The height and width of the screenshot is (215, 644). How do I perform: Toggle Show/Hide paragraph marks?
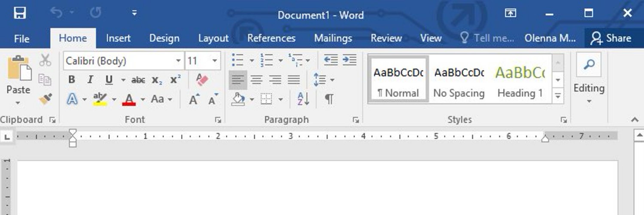(329, 99)
